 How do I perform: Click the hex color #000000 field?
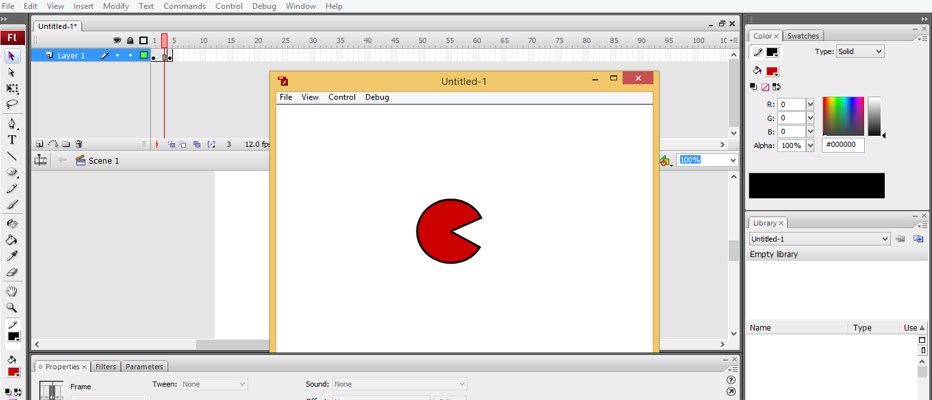843,145
